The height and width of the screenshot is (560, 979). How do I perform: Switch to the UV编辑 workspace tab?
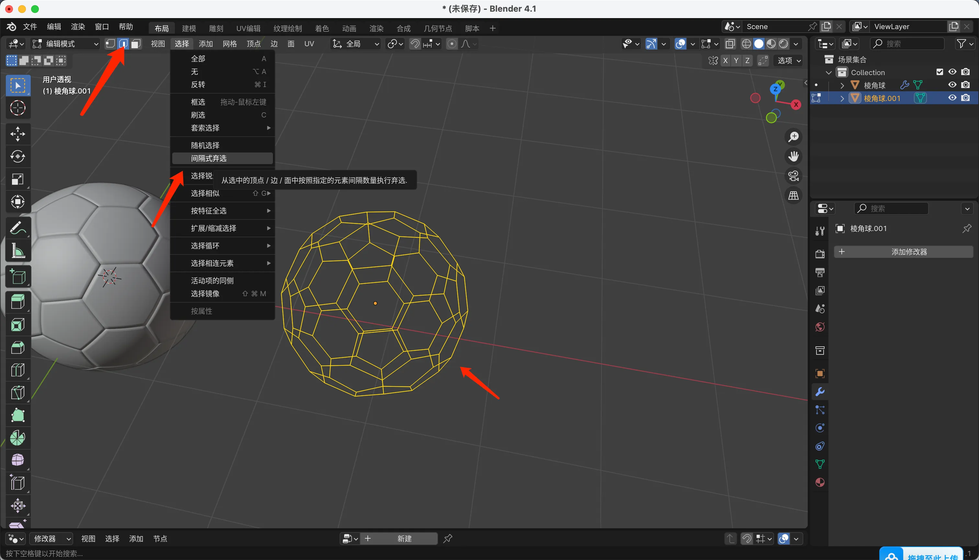[x=248, y=28]
